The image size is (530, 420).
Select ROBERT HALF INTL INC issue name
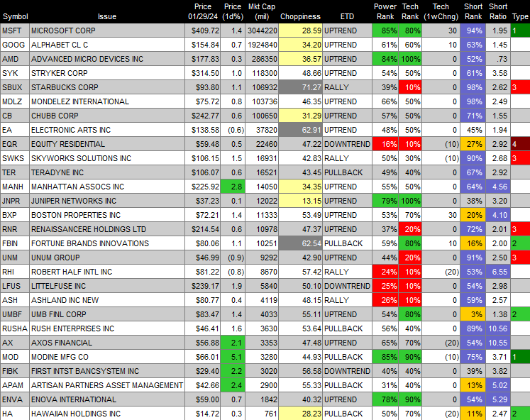[72, 272]
